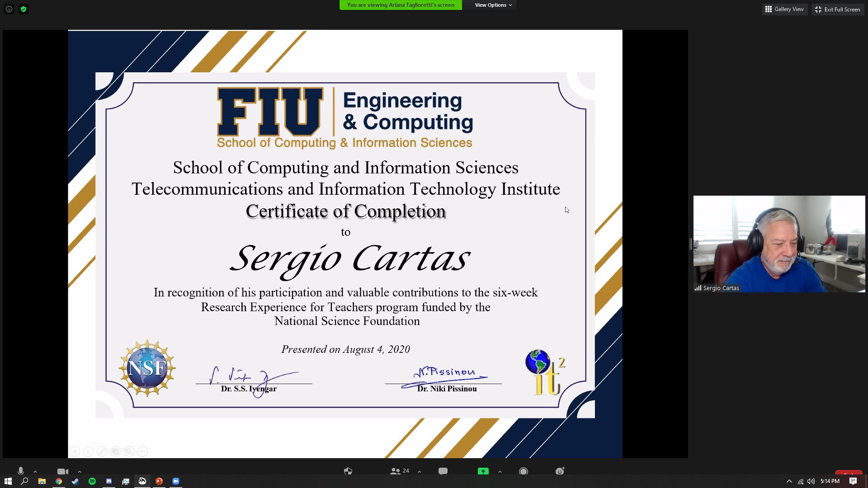Viewport: 868px width, 488px height.
Task: Expand audio options arrow next to microphone
Action: [x=35, y=472]
